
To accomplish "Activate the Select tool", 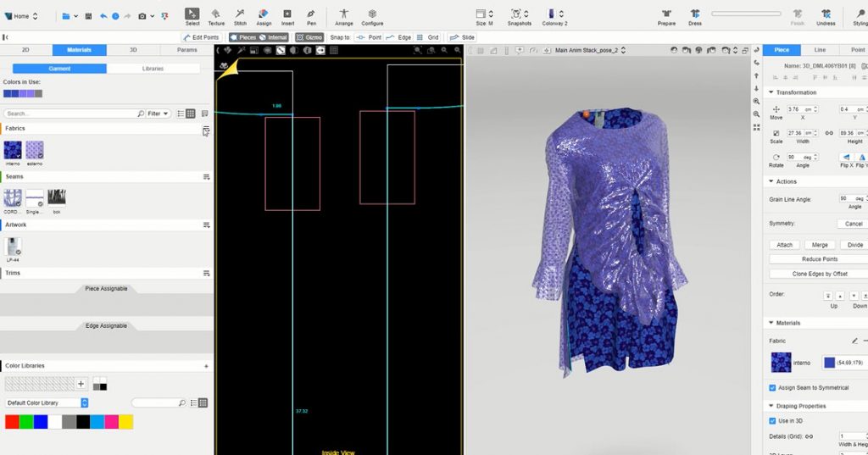I will [192, 17].
